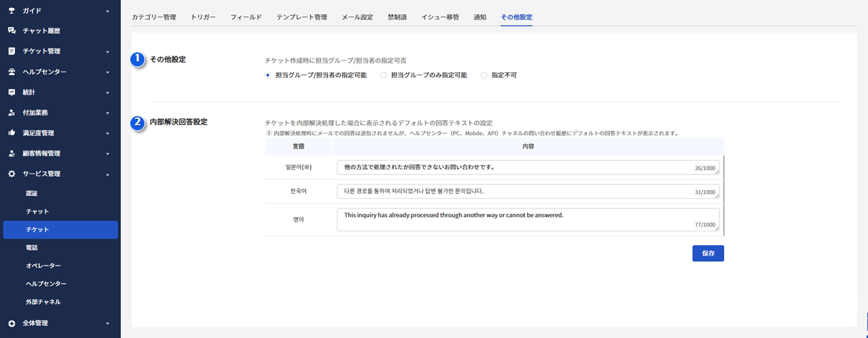Select the その他設定 tab
Image resolution: width=868 pixels, height=338 pixels.
coord(516,16)
